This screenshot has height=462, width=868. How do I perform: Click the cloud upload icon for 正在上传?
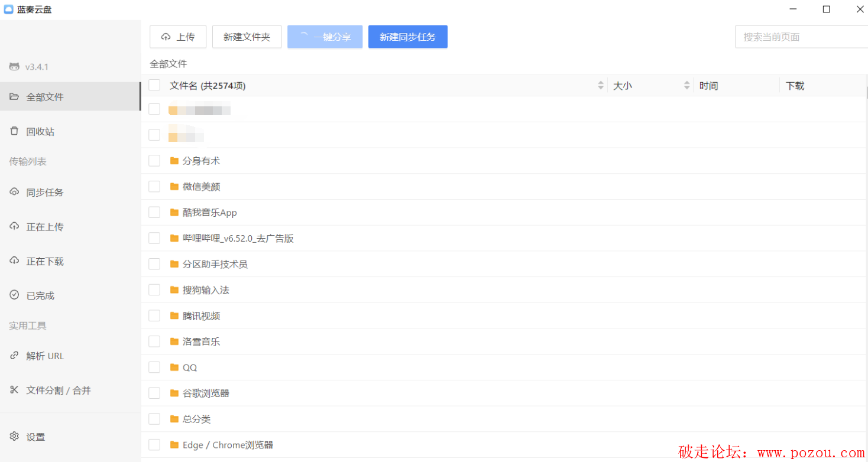tap(14, 226)
